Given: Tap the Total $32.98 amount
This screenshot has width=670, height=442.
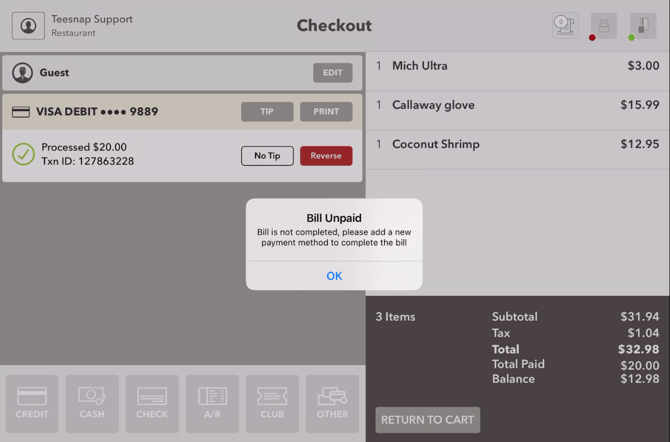Looking at the screenshot, I should click(x=638, y=349).
